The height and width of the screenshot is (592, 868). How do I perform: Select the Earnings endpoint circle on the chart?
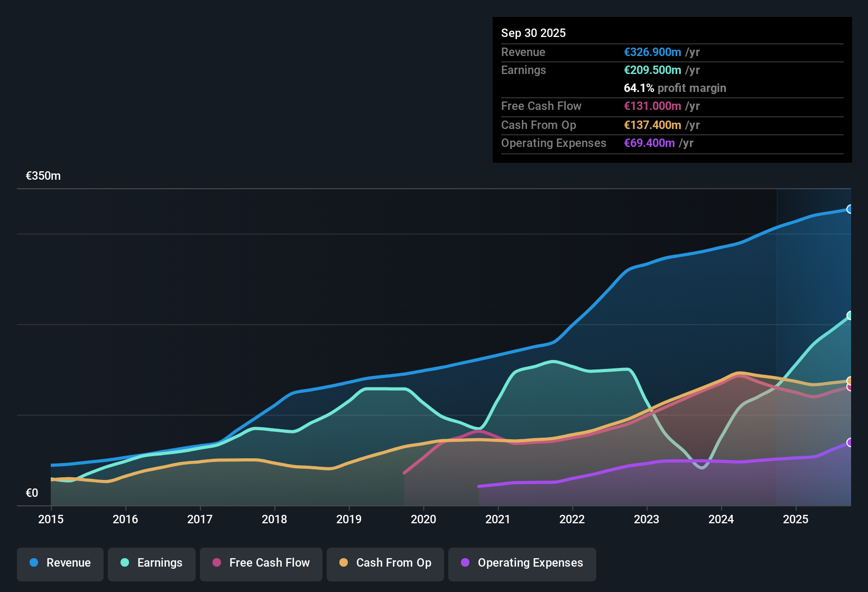click(x=850, y=316)
